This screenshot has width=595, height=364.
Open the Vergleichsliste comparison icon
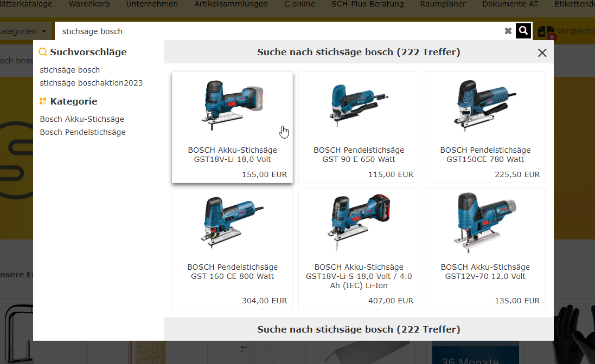(x=546, y=32)
